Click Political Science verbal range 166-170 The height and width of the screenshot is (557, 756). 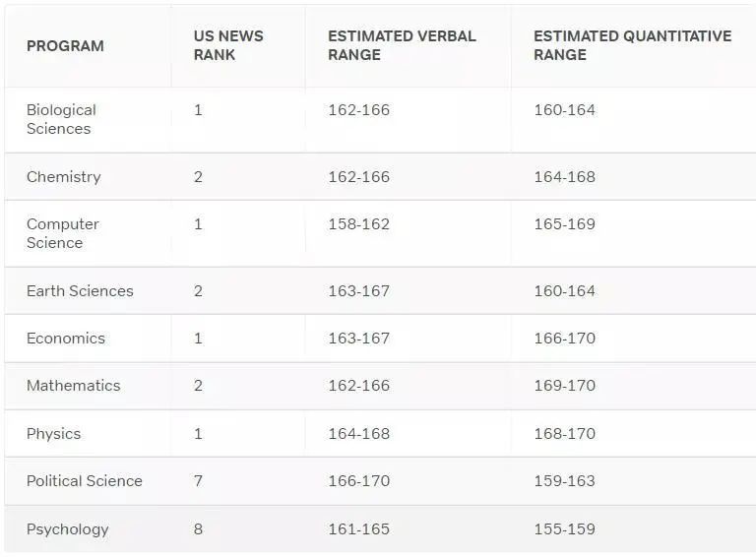click(358, 481)
